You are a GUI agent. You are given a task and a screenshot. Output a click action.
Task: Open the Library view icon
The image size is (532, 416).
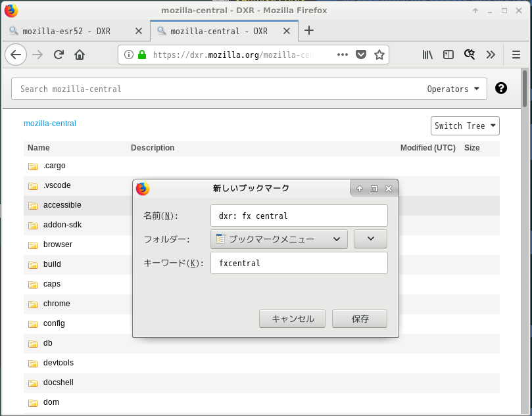point(427,55)
